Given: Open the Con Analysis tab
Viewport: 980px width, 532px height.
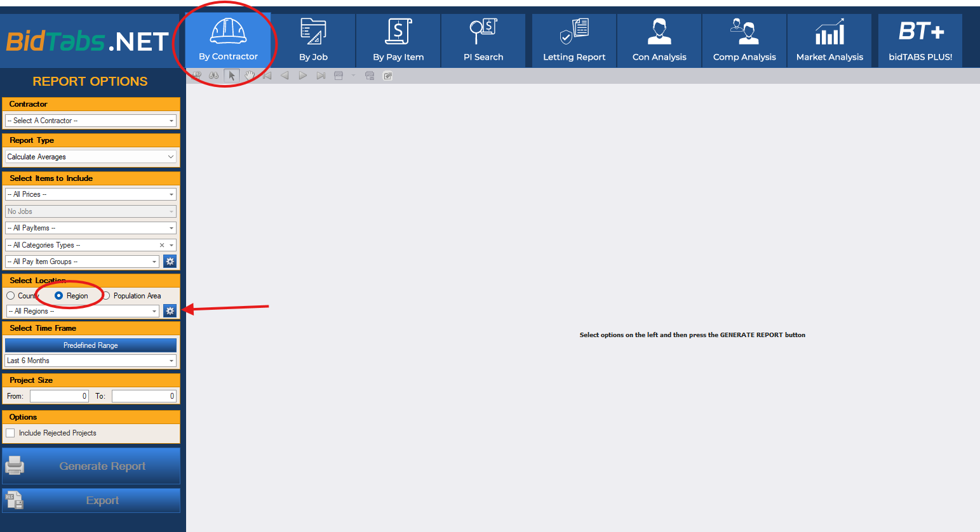Looking at the screenshot, I should tap(659, 40).
